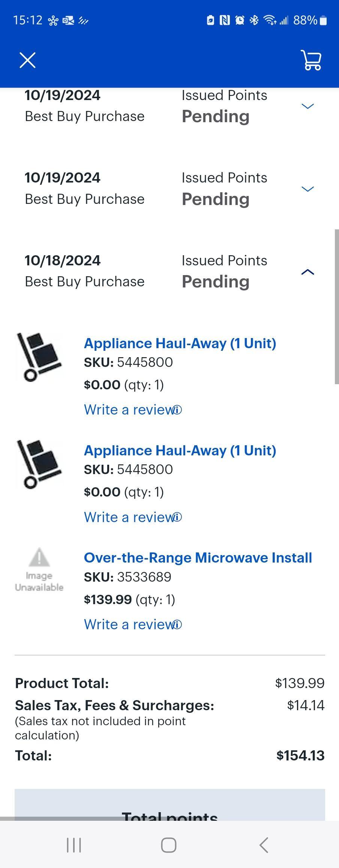The image size is (339, 868).
Task: Collapse the 10/18/2024 purchase details
Action: tap(307, 272)
